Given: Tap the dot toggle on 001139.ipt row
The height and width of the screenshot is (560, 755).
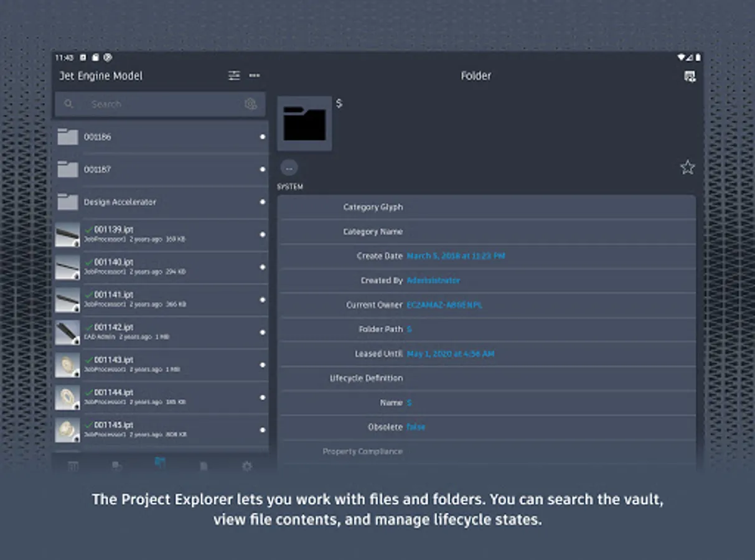Looking at the screenshot, I should pyautogui.click(x=262, y=235).
